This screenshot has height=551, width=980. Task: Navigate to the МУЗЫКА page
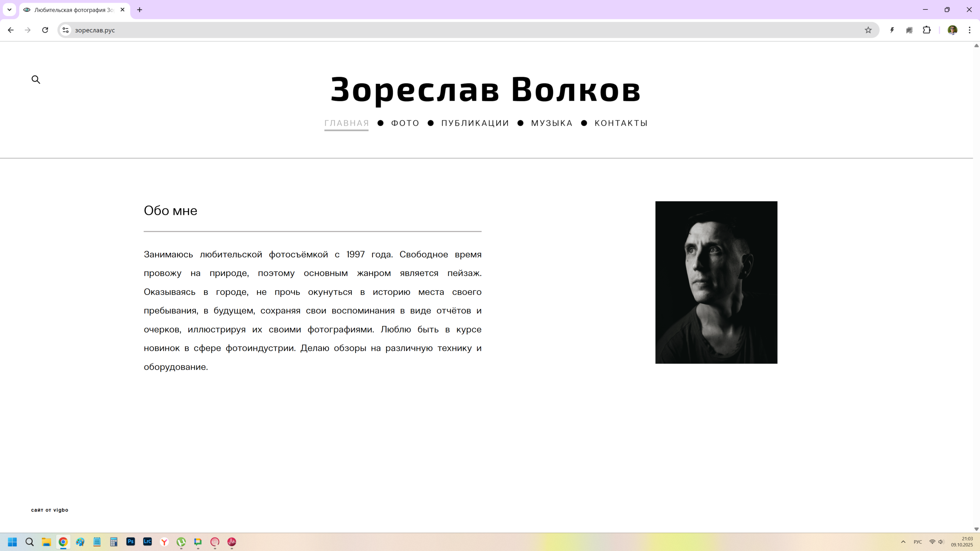[552, 123]
